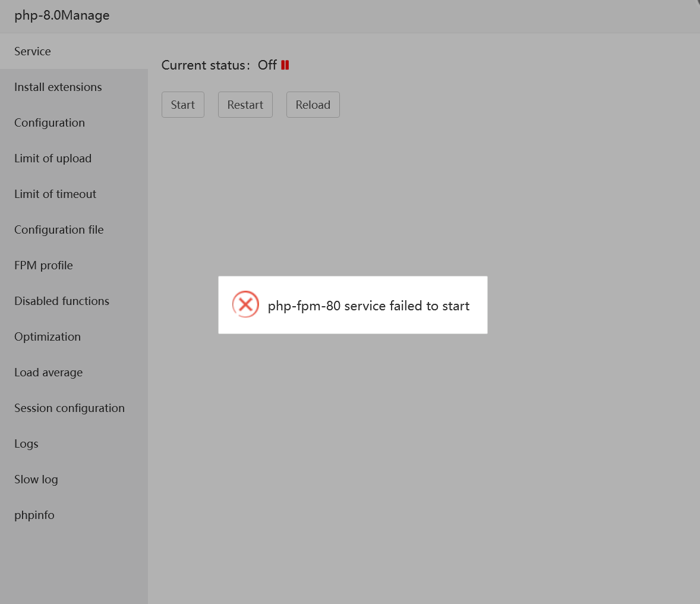Click the Reload service button
Screen dimensions: 700x604
tap(313, 105)
